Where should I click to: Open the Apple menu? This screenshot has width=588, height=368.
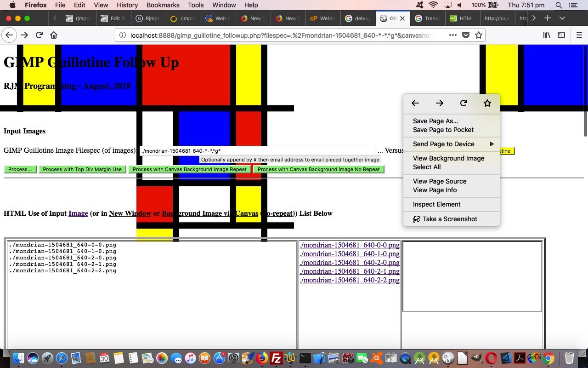coord(12,5)
